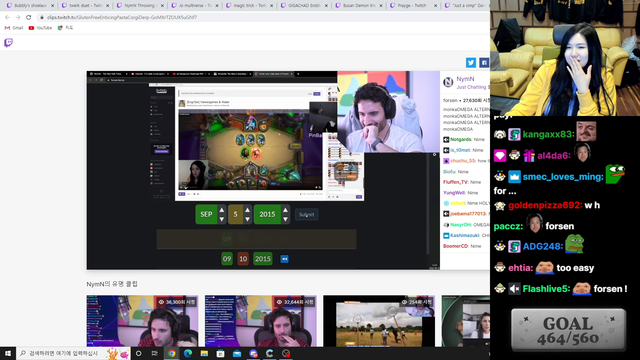
Task: Close the "Busan Demon" tab
Action: [381, 6]
